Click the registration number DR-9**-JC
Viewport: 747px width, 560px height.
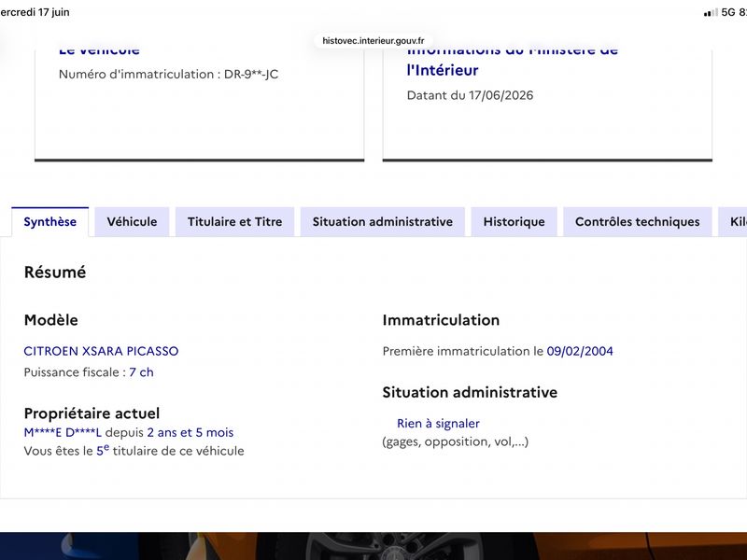tap(251, 75)
